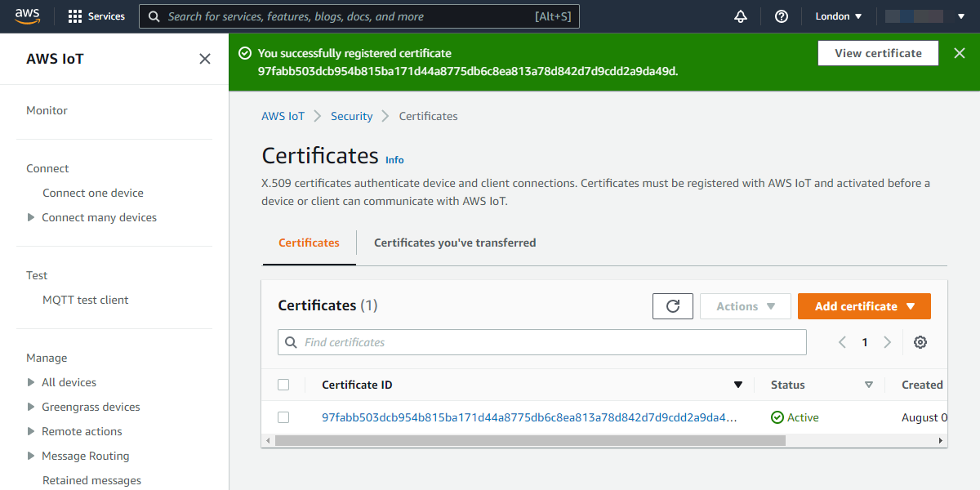Open Retained messages
The image size is (980, 490).
tap(91, 480)
